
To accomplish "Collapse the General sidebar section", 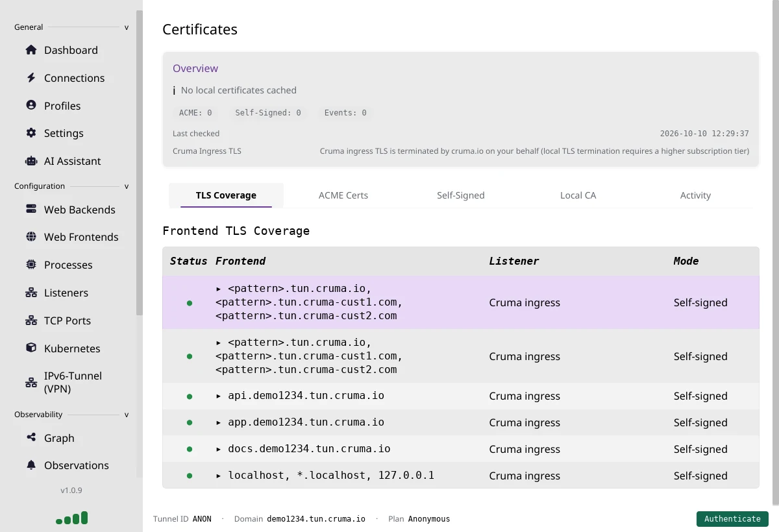I will tap(127, 27).
